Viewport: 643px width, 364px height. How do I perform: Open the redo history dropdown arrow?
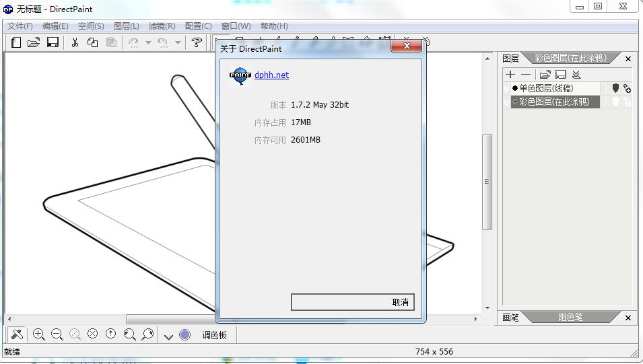pos(178,42)
